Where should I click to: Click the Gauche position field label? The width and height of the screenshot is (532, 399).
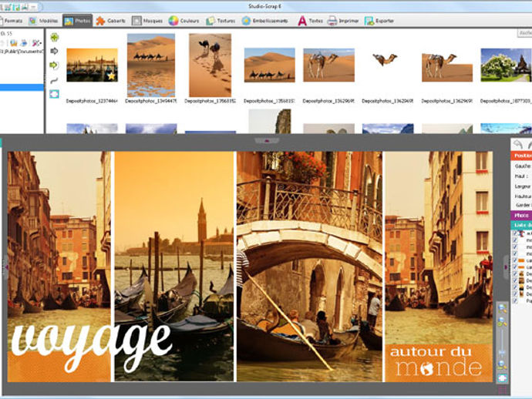[x=523, y=166]
